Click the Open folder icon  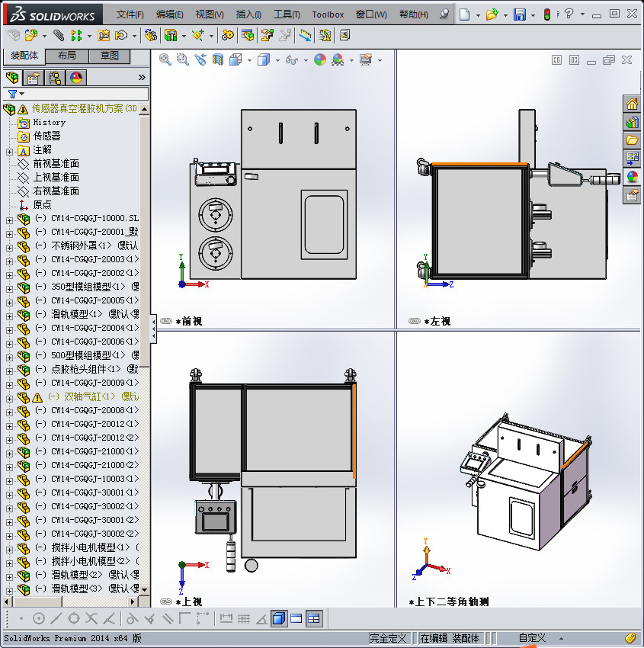click(x=492, y=14)
